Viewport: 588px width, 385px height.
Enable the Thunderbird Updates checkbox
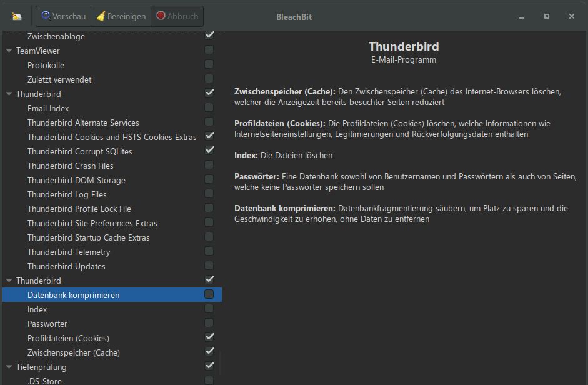pos(209,266)
